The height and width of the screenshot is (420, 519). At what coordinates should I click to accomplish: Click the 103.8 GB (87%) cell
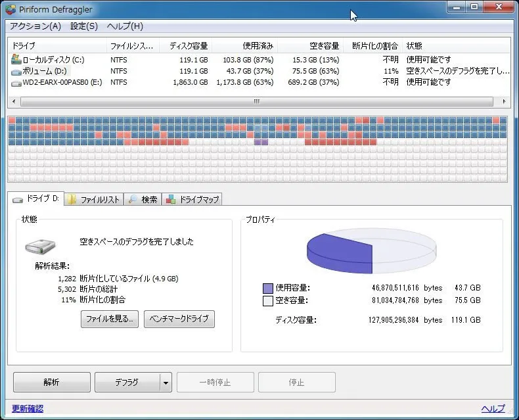(248, 60)
